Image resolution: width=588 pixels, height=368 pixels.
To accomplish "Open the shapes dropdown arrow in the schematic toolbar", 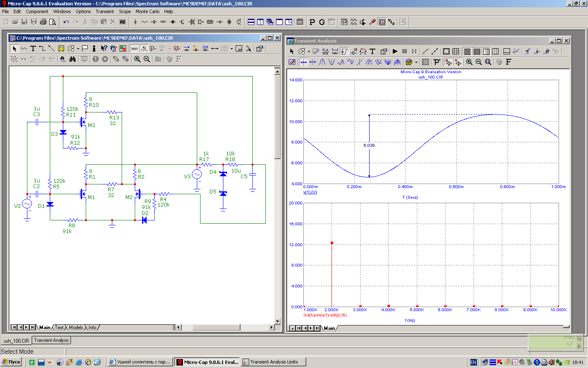I will (78, 49).
